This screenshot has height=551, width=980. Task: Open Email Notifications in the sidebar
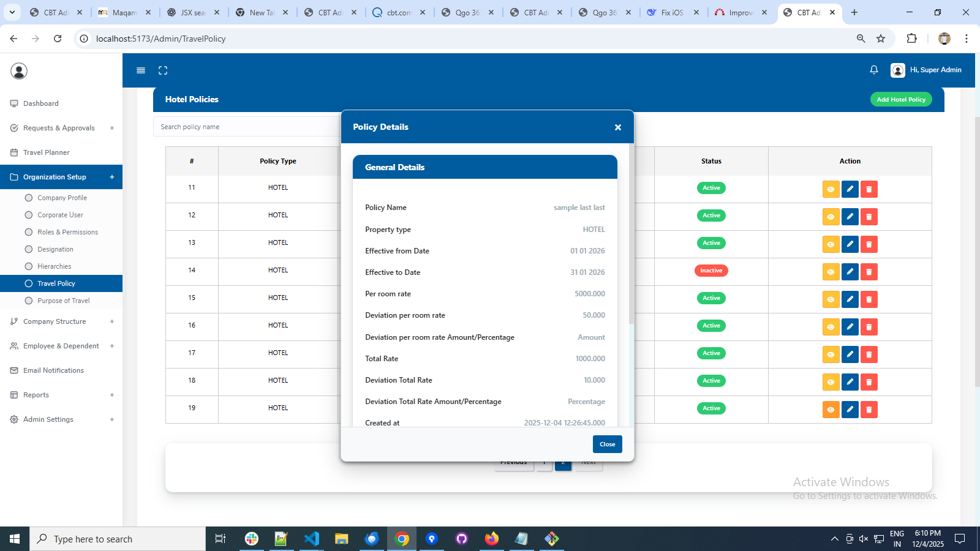53,370
